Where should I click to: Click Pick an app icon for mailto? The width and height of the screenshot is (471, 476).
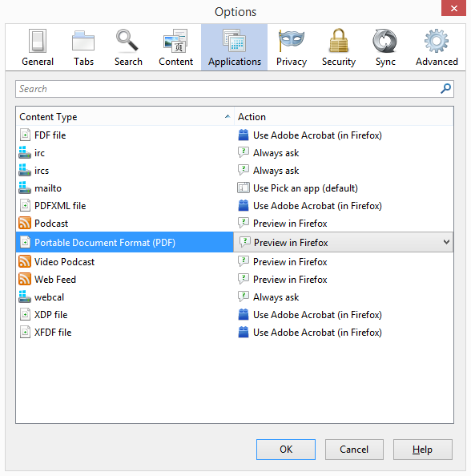point(244,188)
